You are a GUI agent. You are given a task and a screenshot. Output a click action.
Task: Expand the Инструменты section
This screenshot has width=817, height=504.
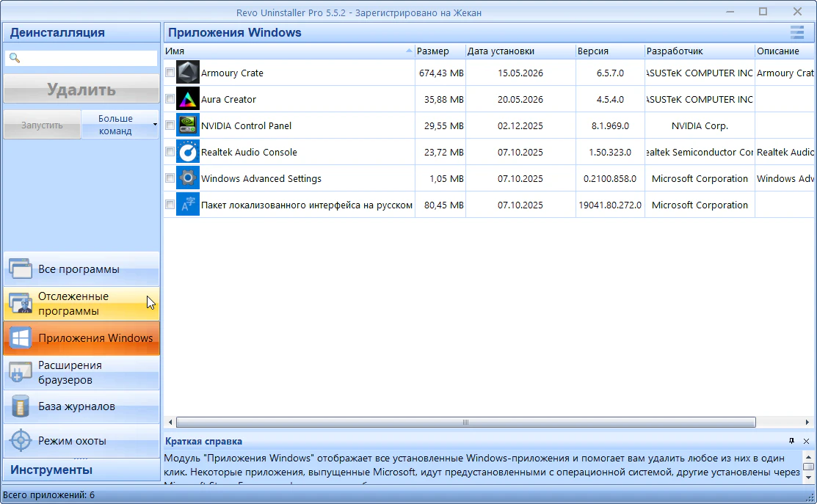[81, 470]
